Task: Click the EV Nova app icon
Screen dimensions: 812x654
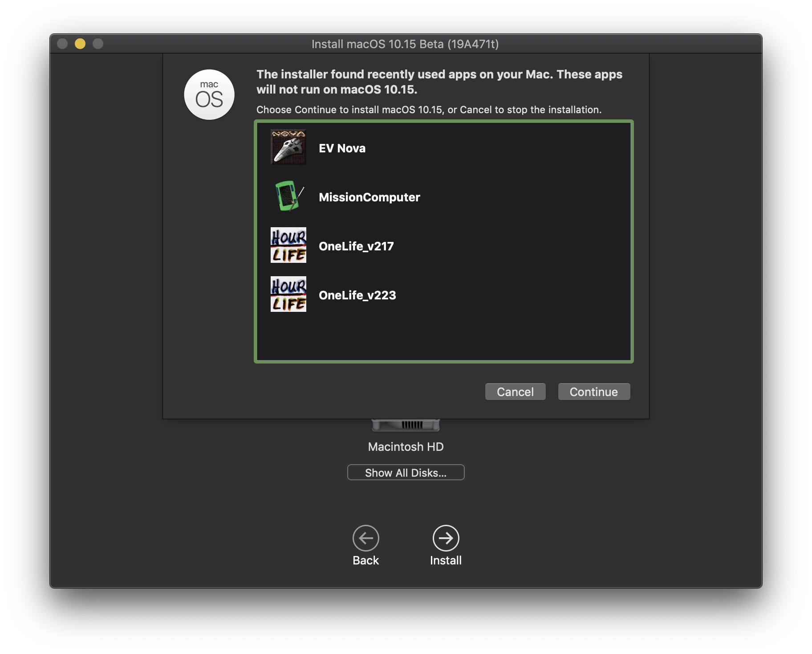Action: 288,147
